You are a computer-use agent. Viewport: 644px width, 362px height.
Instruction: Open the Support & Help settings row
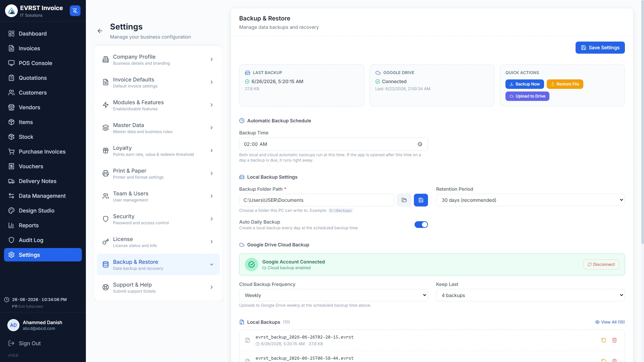pyautogui.click(x=158, y=287)
